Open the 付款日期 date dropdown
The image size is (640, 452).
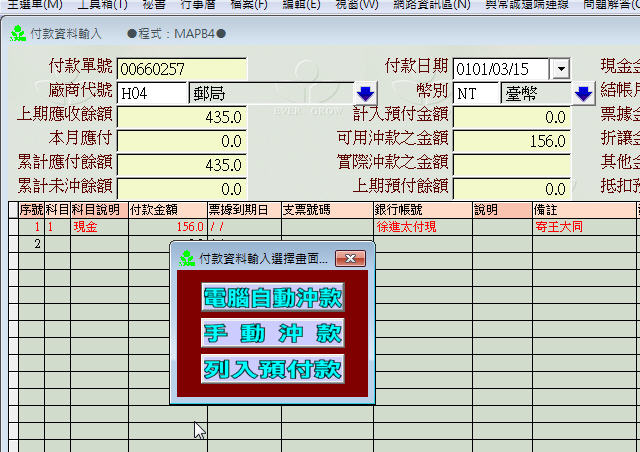(560, 69)
